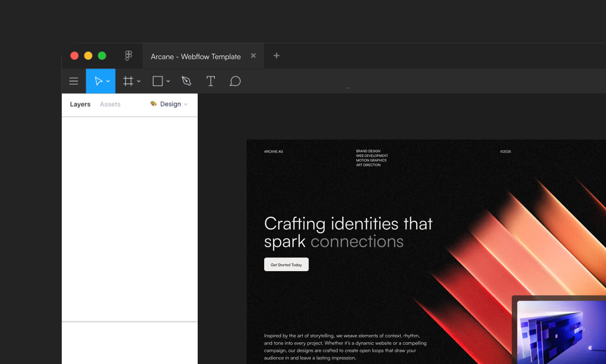Click the Figma logo in the titlebar

pyautogui.click(x=128, y=55)
